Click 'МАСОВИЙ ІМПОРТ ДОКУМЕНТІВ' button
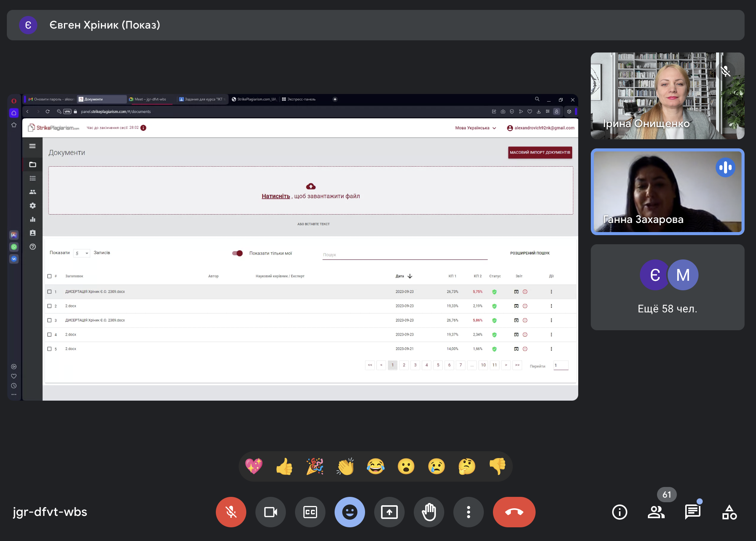This screenshot has height=541, width=756. tap(540, 153)
